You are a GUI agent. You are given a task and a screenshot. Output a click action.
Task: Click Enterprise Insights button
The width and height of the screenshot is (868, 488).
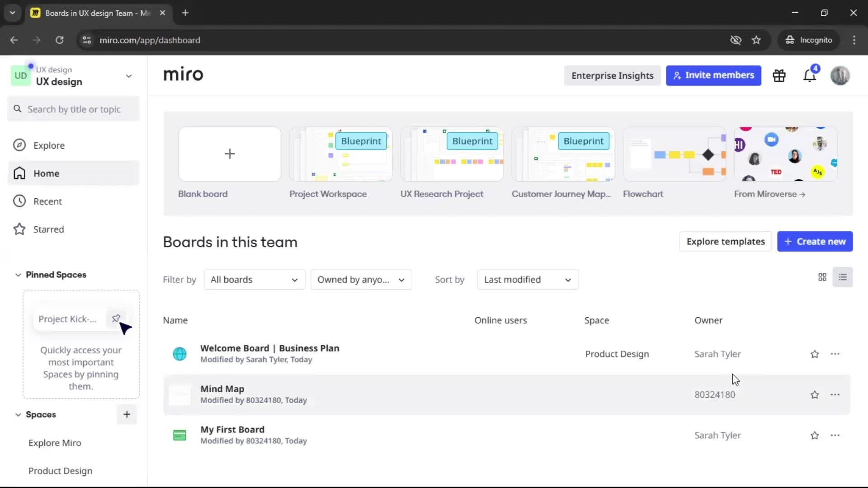(612, 75)
